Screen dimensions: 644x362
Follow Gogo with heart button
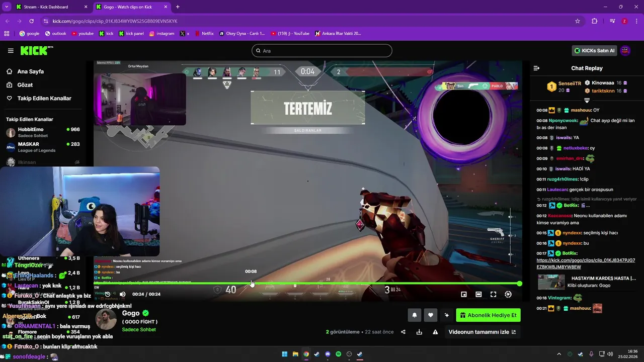(x=431, y=315)
